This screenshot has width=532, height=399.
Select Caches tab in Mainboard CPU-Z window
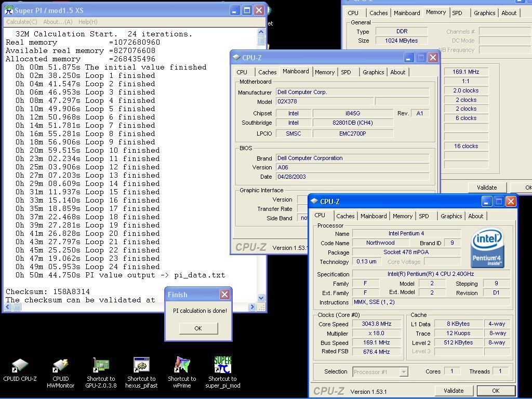coord(268,72)
